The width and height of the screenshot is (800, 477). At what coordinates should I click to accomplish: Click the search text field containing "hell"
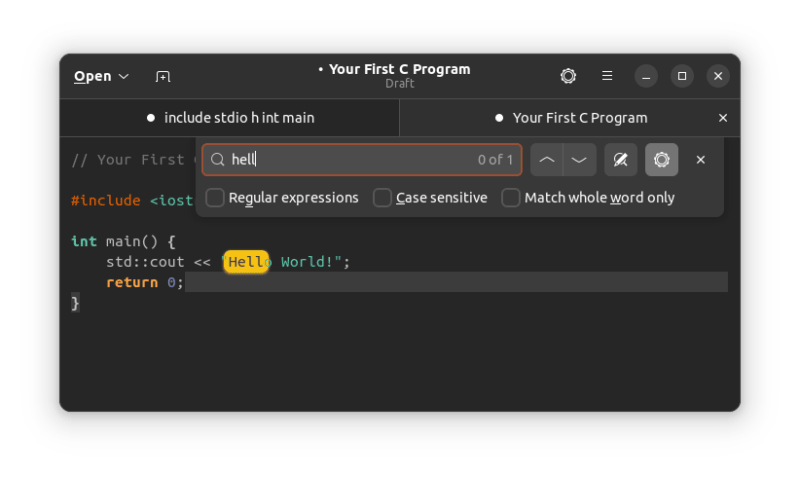[350, 160]
